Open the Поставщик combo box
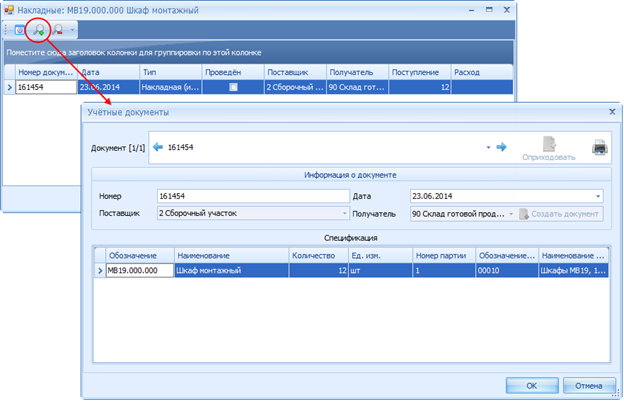Viewport: 624px width, 402px height. point(345,214)
